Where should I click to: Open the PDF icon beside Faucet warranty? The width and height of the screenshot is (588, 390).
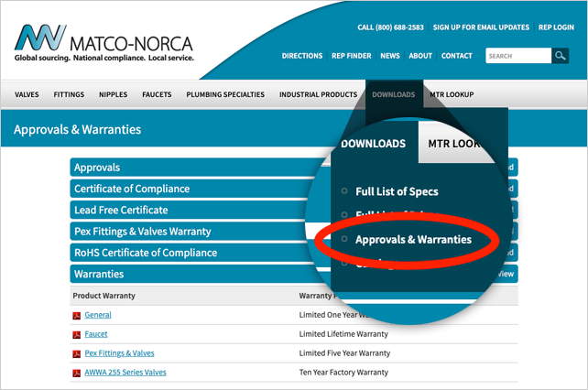click(x=77, y=334)
